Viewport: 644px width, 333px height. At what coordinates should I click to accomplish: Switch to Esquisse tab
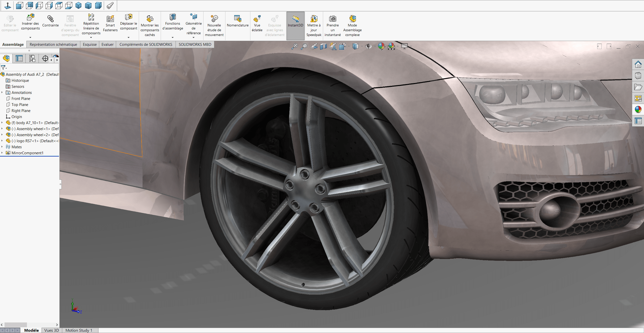(90, 45)
